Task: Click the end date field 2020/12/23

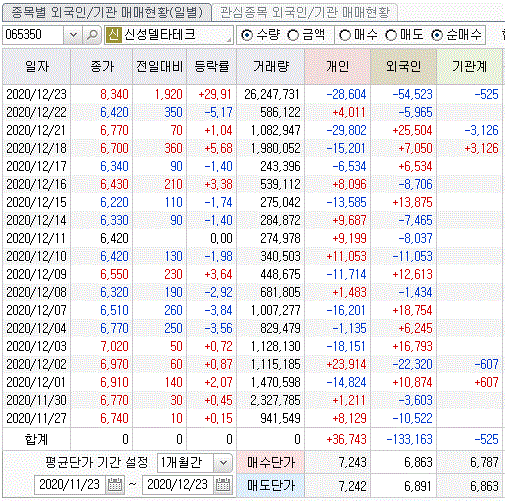Action: click(178, 484)
